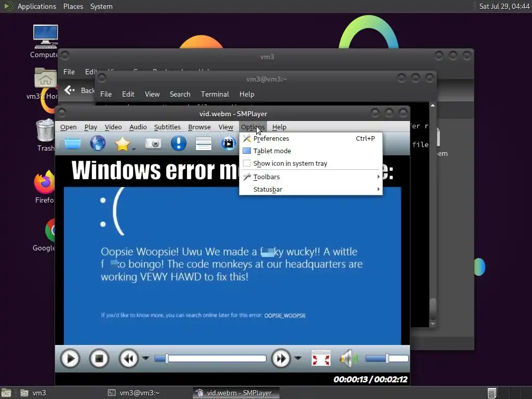532x399 pixels.
Task: Click the globe URL icon in SMPlayer
Action: [98, 143]
